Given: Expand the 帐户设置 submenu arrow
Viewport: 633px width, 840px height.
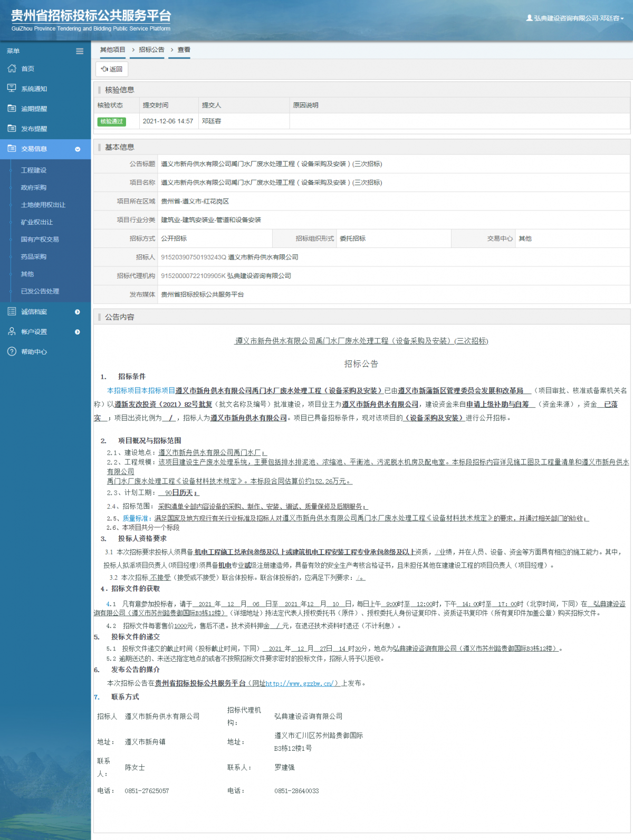Looking at the screenshot, I should click(x=78, y=332).
